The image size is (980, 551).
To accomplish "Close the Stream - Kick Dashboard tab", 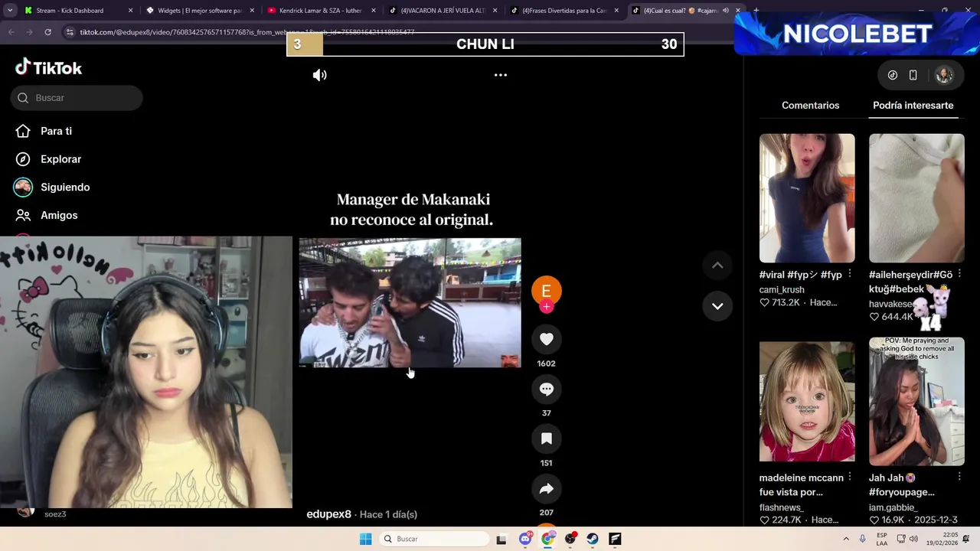I will pyautogui.click(x=130, y=11).
